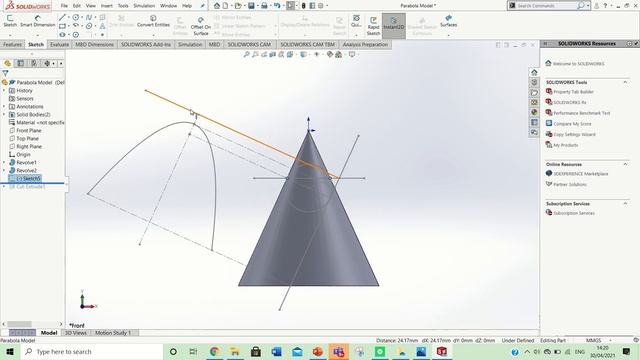Open the 3D Views tab
640x360 pixels.
pyautogui.click(x=76, y=333)
